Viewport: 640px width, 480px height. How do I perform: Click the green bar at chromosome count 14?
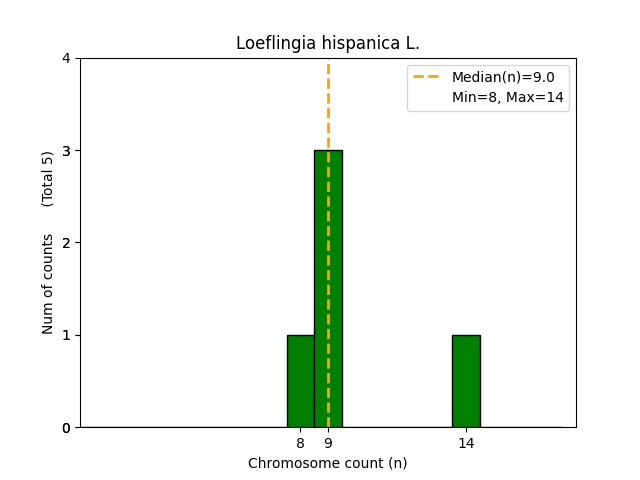[x=466, y=381]
